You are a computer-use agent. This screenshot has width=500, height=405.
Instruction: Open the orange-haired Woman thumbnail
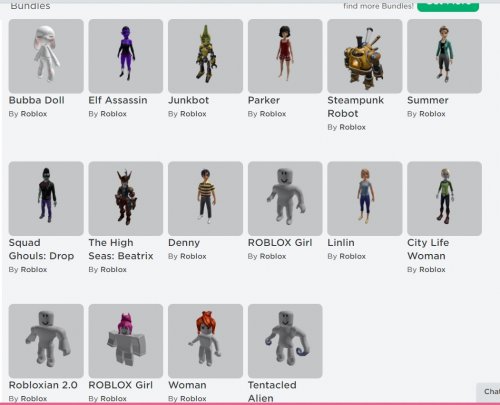pos(205,341)
